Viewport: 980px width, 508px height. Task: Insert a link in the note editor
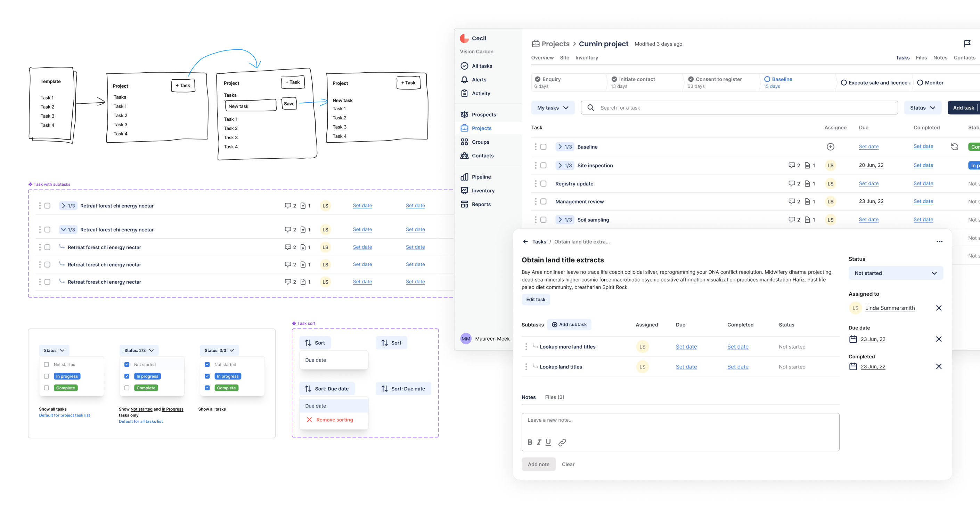562,442
